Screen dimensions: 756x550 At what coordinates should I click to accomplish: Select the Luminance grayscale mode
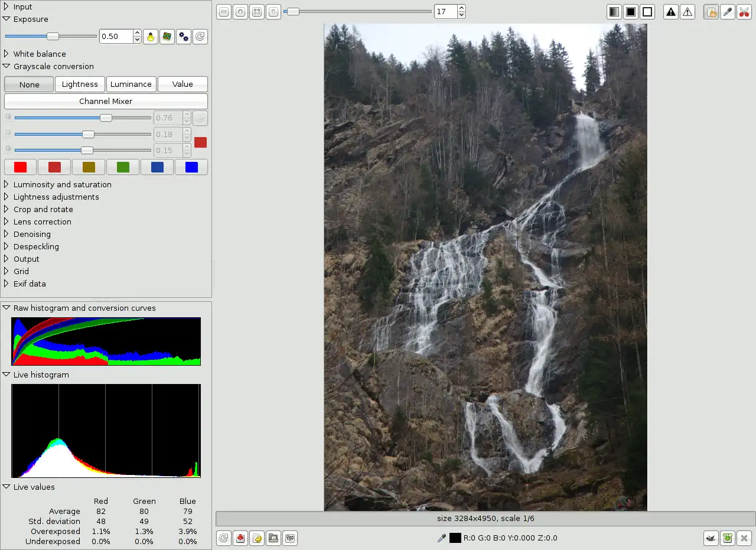coord(131,84)
